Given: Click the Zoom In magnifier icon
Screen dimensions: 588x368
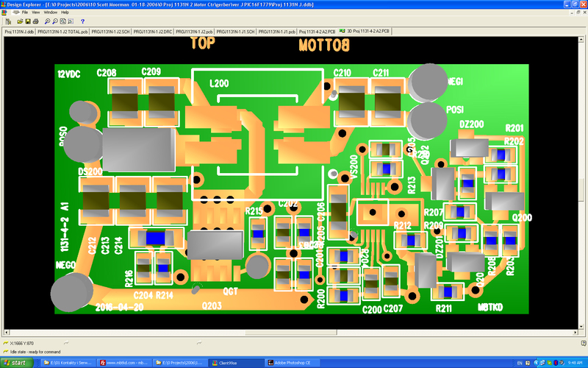Looking at the screenshot, I should [x=46, y=21].
